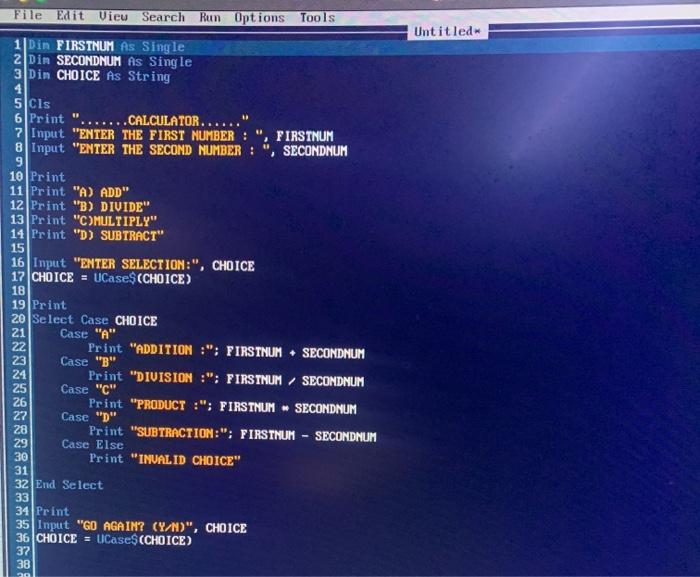The image size is (700, 577).
Task: Click the "C)MULTIPLY" Print line
Action: (94, 221)
